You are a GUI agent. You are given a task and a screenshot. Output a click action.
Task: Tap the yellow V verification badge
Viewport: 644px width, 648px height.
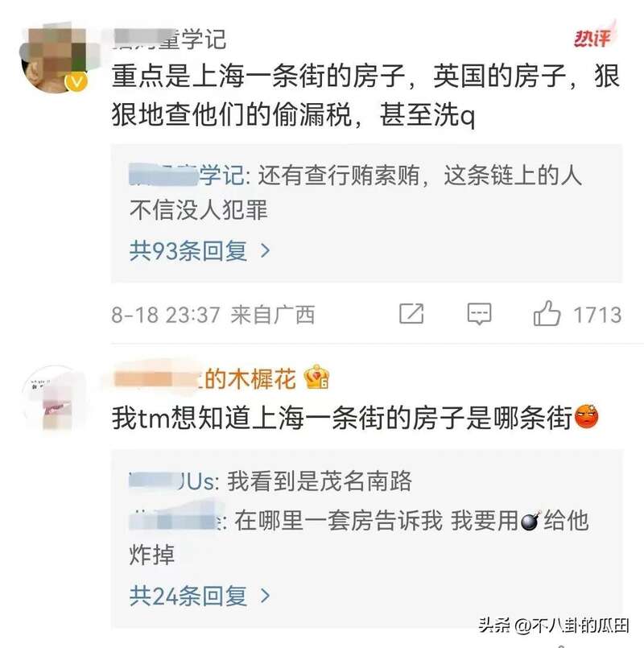coord(76,81)
